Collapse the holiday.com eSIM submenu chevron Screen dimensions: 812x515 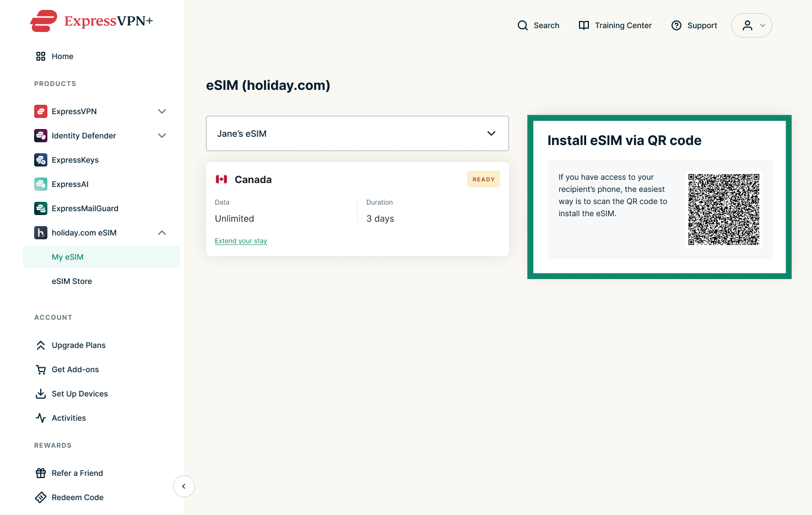coord(162,233)
